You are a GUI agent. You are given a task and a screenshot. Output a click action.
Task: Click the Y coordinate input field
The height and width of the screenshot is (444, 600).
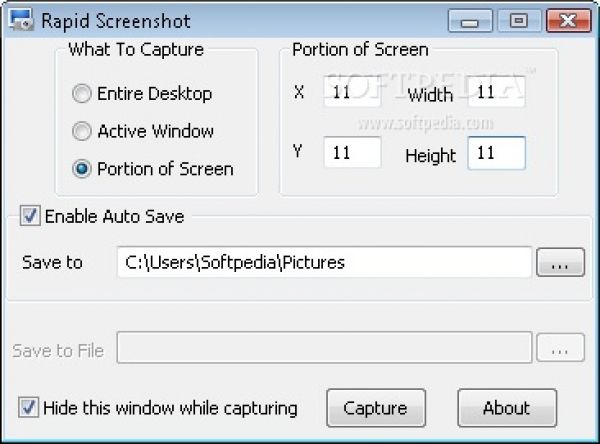[x=351, y=153]
